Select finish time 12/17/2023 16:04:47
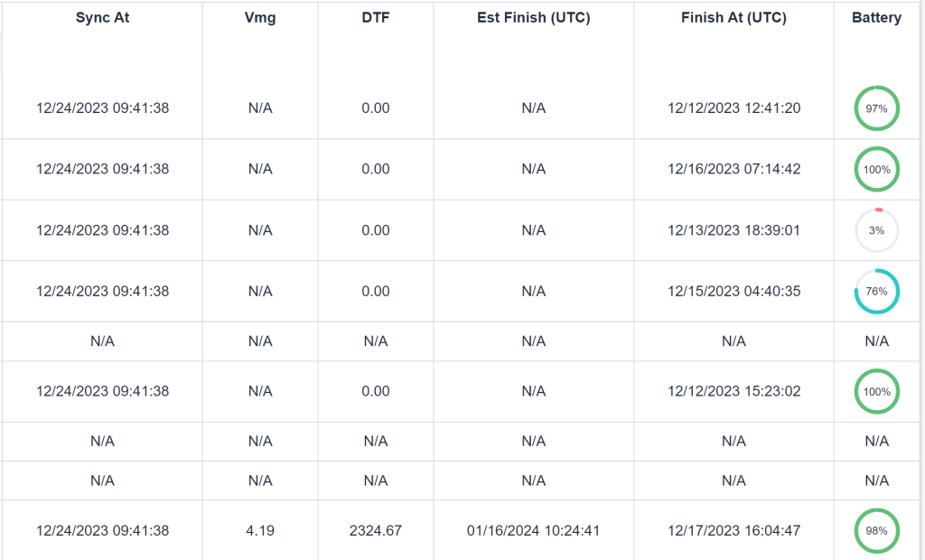The image size is (925, 560). (733, 530)
